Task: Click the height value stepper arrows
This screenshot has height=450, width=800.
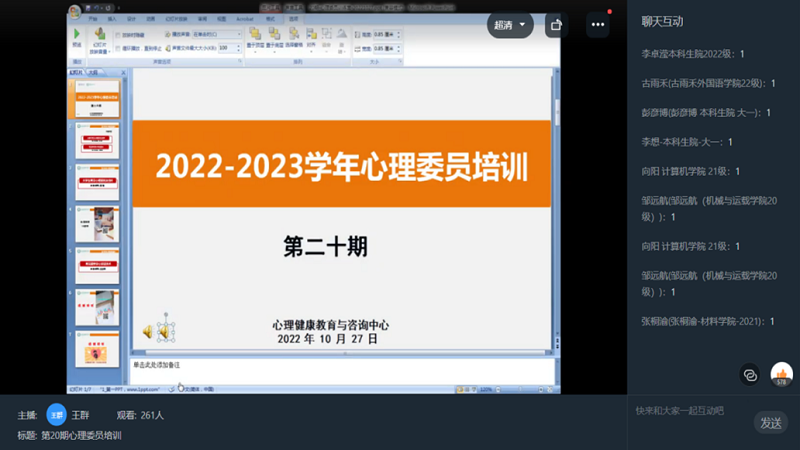Action: tap(398, 34)
